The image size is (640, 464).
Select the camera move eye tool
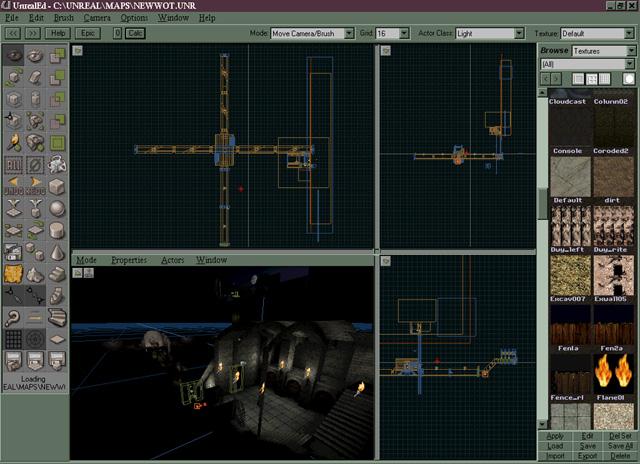pos(14,56)
